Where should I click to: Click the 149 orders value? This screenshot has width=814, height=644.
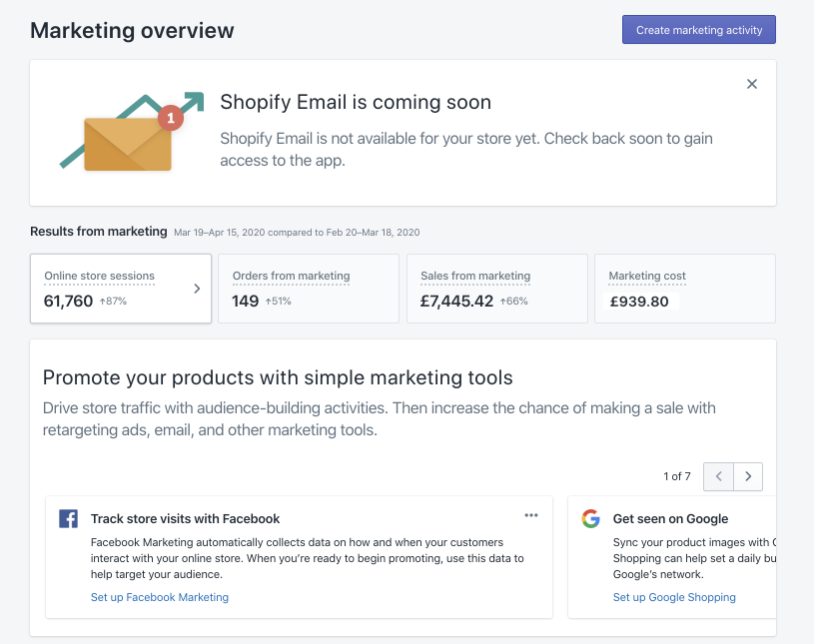point(245,301)
